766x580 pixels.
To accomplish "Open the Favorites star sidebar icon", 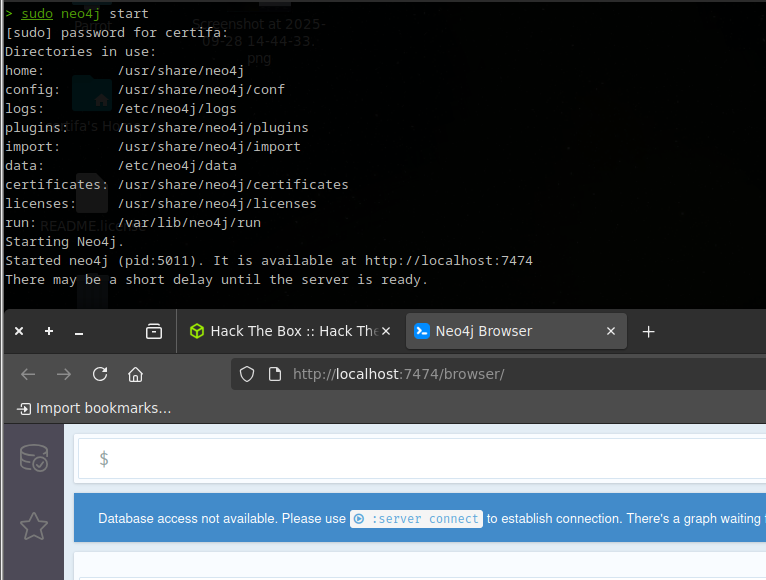I will tap(34, 526).
